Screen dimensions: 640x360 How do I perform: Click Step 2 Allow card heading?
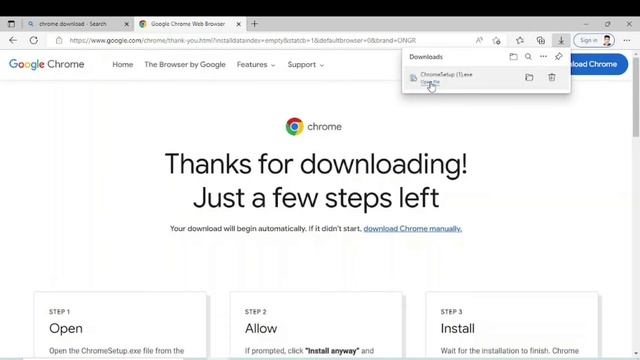click(x=261, y=328)
